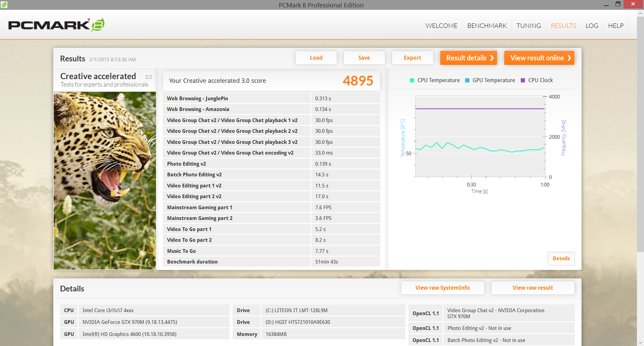Toggle GPU Temperature legend swatch
Image resolution: width=644 pixels, height=346 pixels.
coord(467,80)
